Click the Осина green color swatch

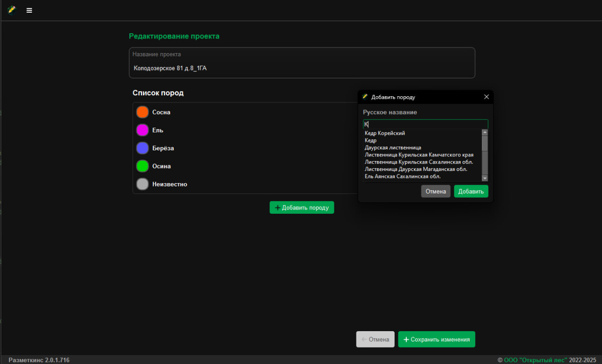143,166
